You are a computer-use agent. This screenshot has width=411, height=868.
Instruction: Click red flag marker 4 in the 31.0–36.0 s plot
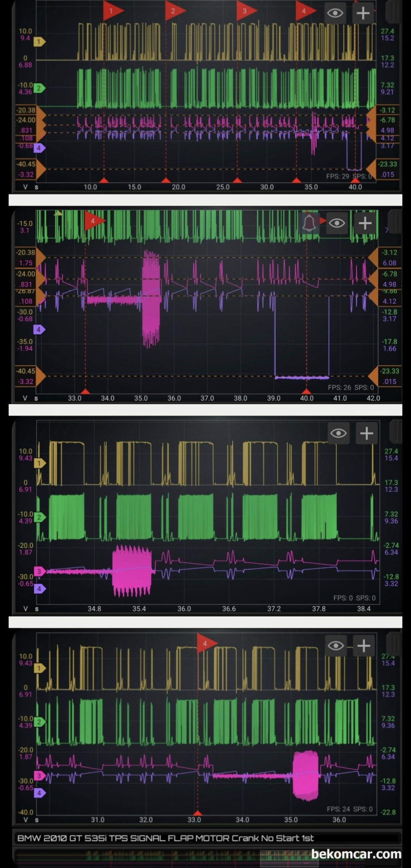tap(207, 643)
